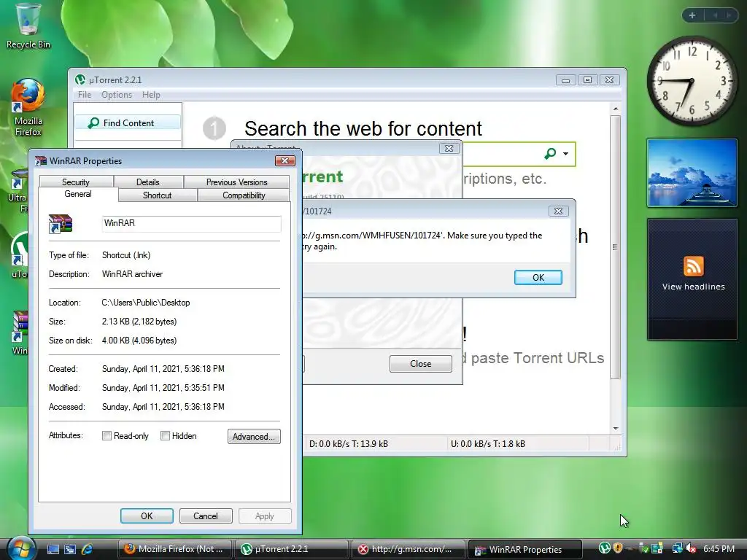Close the msn.com error dialog with X
747x560 pixels.
[558, 211]
